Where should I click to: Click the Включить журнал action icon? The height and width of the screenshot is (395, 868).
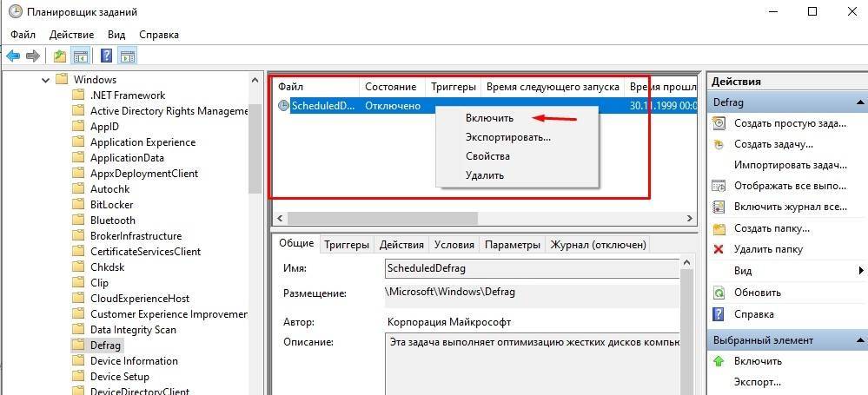(x=719, y=207)
